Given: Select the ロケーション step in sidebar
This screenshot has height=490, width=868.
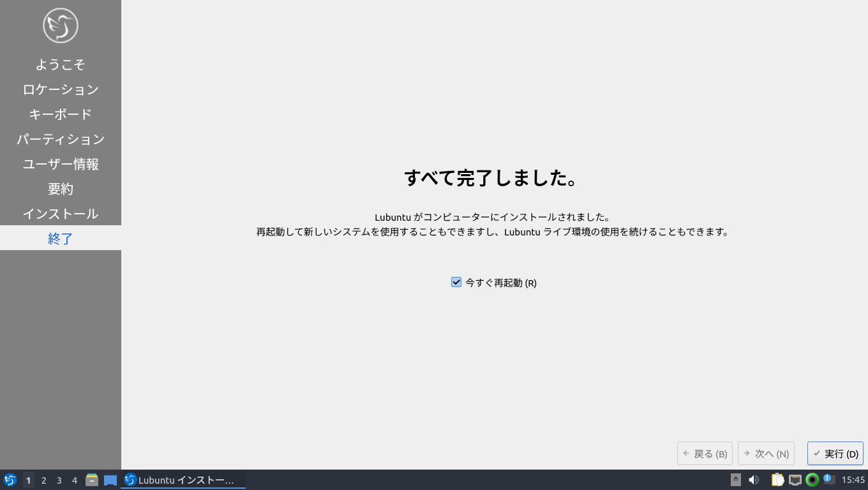Looking at the screenshot, I should (x=61, y=89).
